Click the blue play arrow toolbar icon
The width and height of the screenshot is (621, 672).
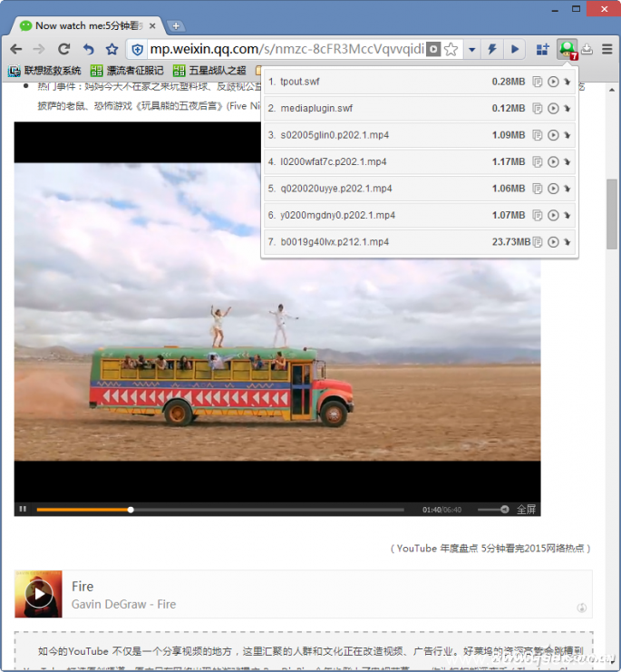pyautogui.click(x=515, y=49)
